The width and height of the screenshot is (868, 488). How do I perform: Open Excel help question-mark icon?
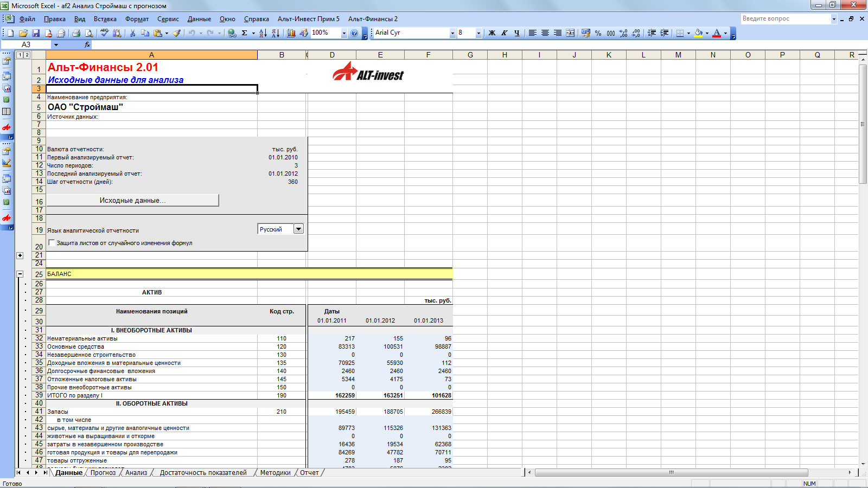tap(354, 33)
